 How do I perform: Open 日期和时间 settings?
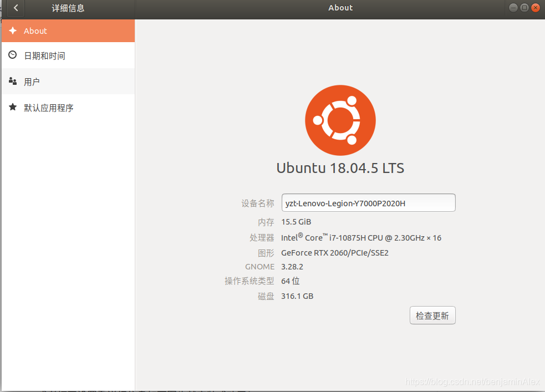tap(68, 55)
